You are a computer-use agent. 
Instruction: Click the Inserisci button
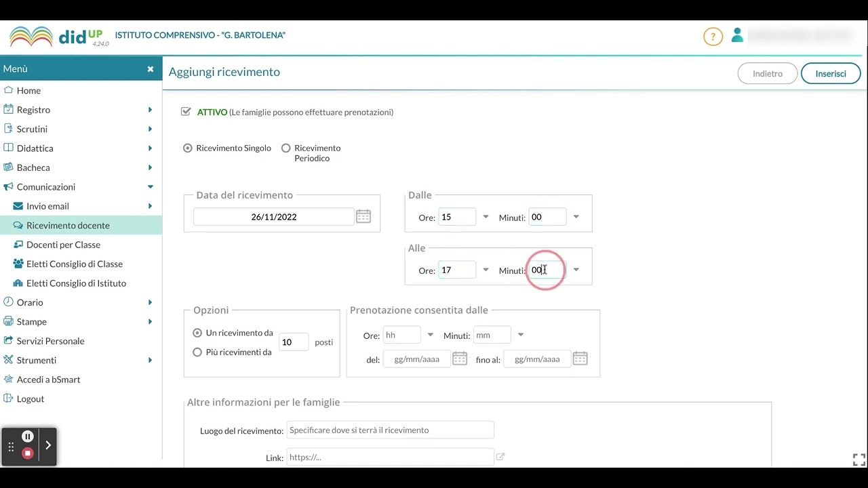click(x=831, y=73)
